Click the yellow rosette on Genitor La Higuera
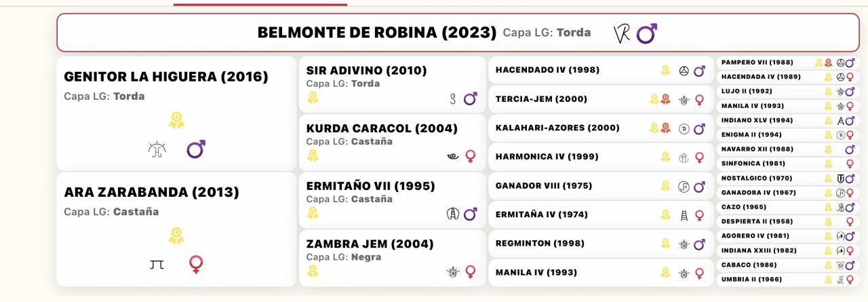Screen dimensions: 868x302 [x=176, y=121]
